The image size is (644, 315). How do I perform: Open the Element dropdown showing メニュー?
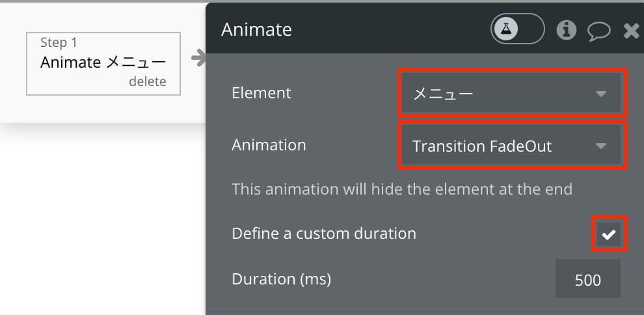511,93
